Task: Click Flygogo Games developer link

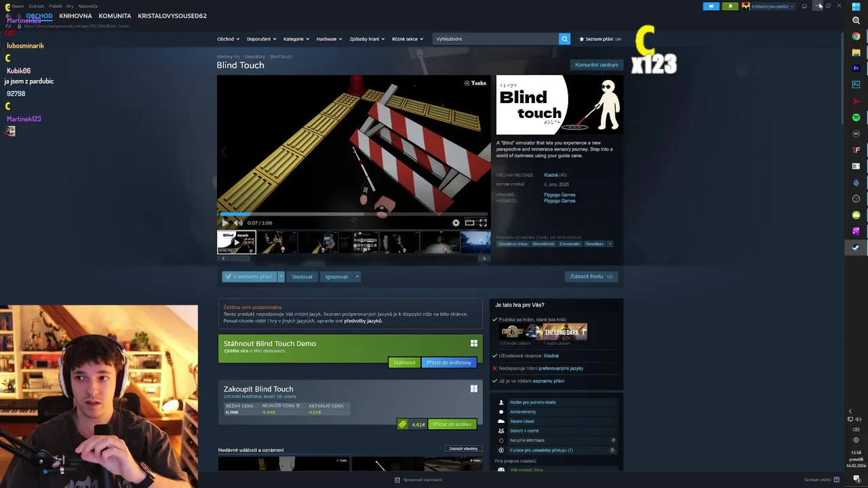Action: [x=559, y=195]
